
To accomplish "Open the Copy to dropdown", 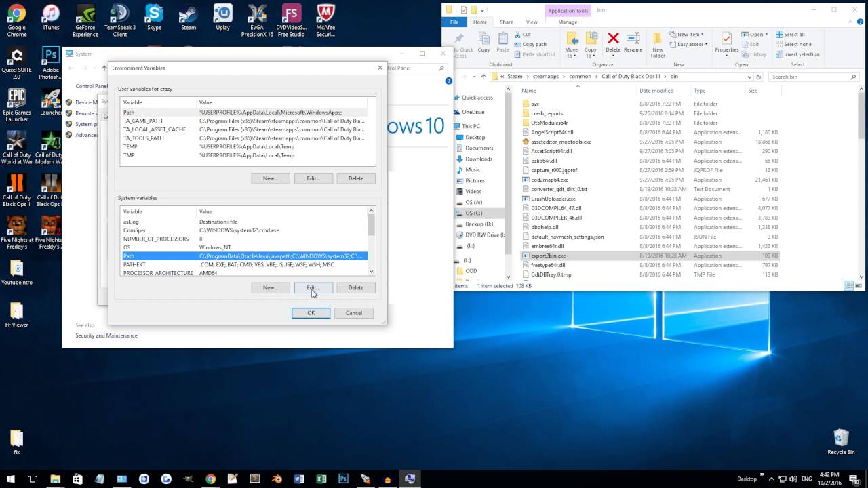I will pos(591,52).
